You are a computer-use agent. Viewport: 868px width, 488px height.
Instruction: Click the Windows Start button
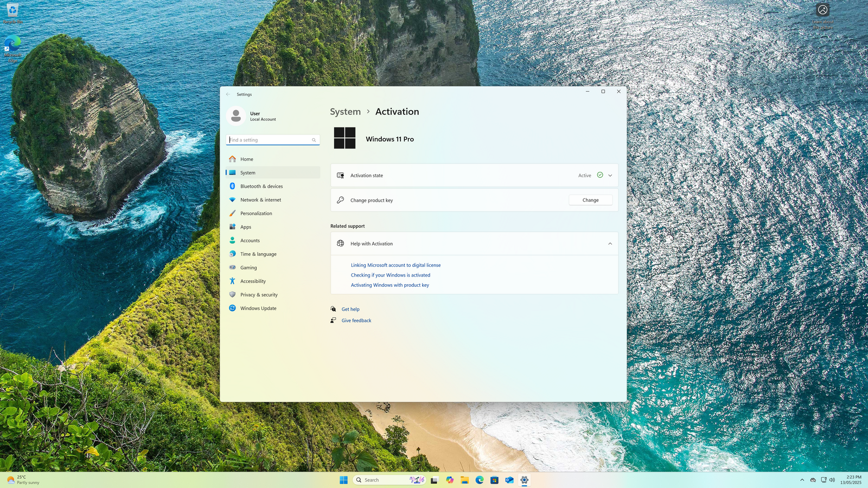(x=343, y=480)
